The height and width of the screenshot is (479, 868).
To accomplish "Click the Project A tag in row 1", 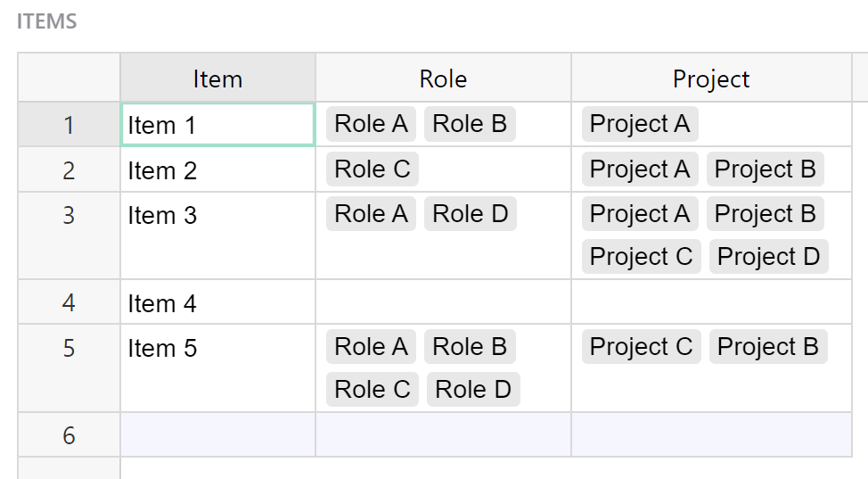I will click(640, 124).
